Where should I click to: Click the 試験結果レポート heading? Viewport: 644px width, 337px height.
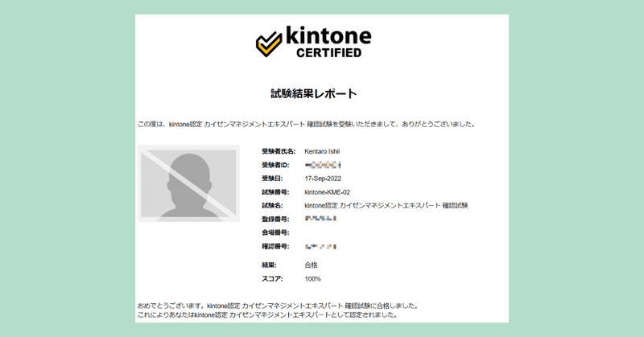(x=314, y=93)
